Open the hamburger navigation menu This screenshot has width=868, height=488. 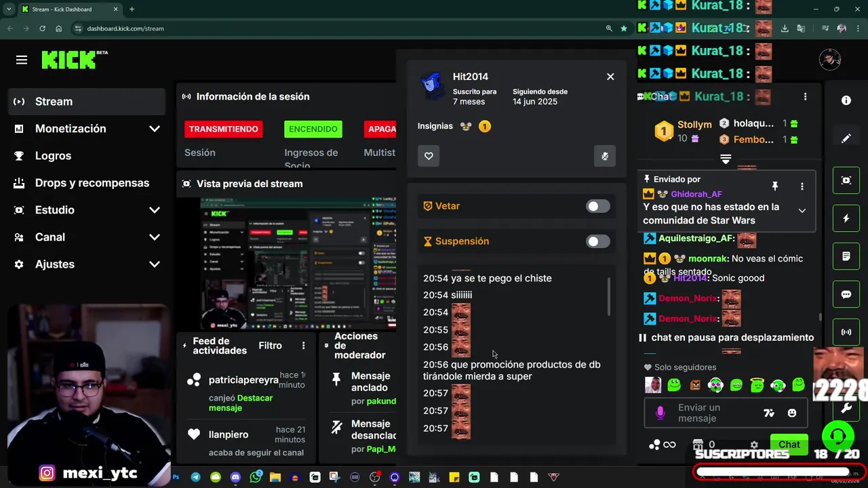22,60
